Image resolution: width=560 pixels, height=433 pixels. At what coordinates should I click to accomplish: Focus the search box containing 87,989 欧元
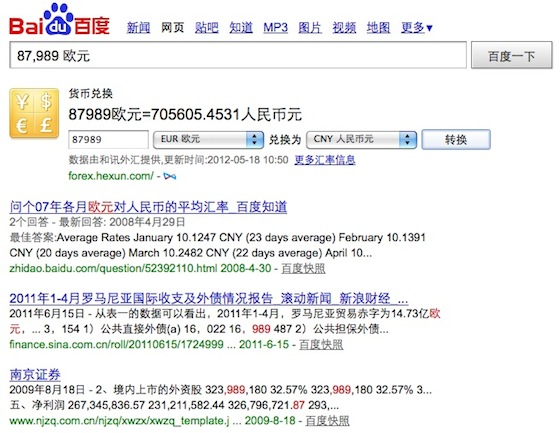coord(238,55)
